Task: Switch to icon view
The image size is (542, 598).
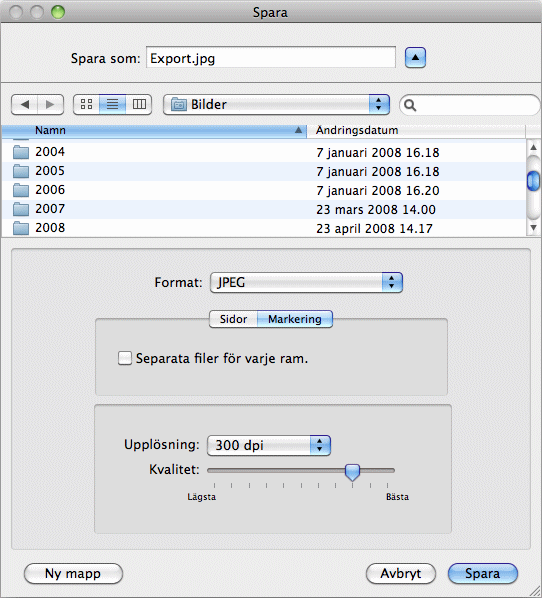Action: [87, 104]
